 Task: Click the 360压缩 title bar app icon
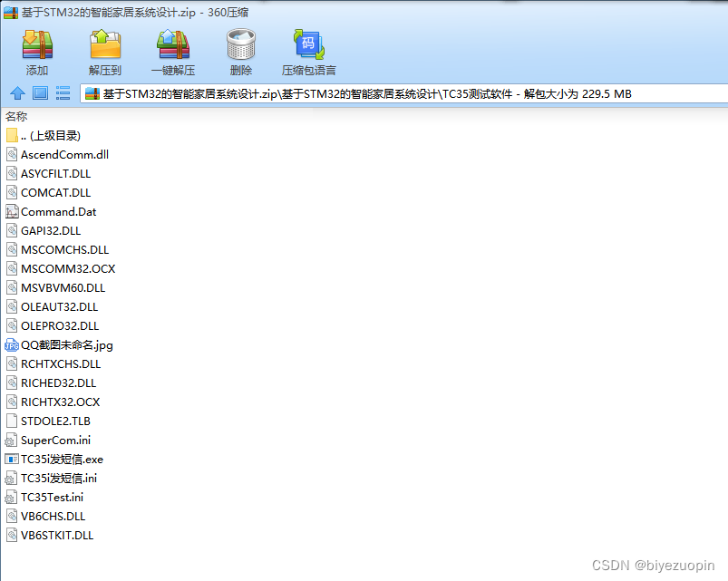point(11,13)
